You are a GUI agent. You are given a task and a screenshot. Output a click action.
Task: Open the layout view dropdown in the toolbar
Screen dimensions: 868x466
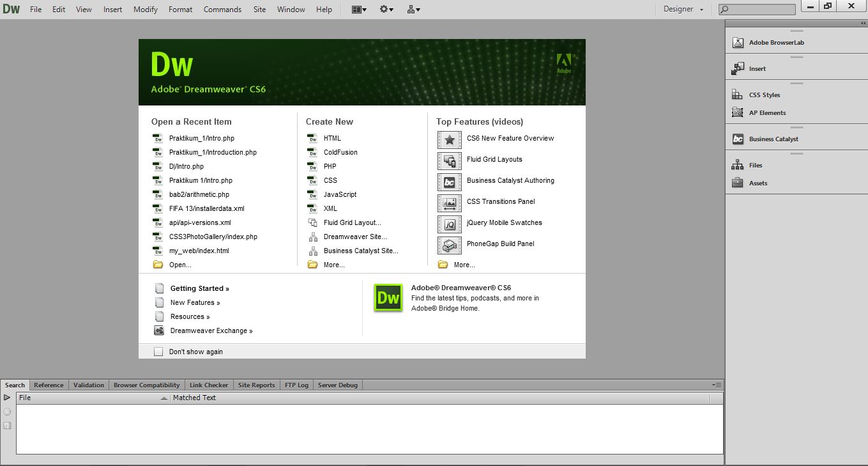pos(359,9)
